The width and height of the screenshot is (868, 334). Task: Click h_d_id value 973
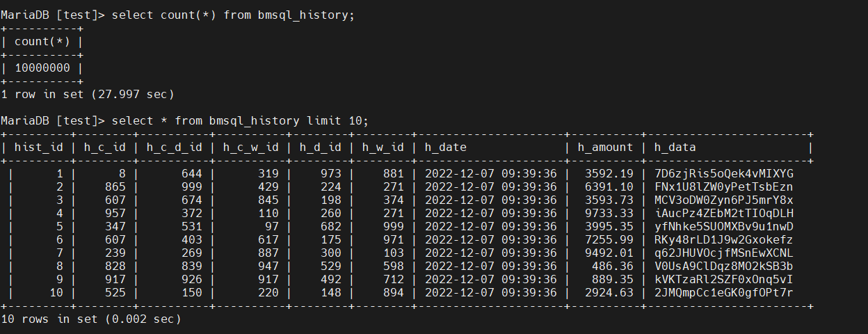[331, 174]
